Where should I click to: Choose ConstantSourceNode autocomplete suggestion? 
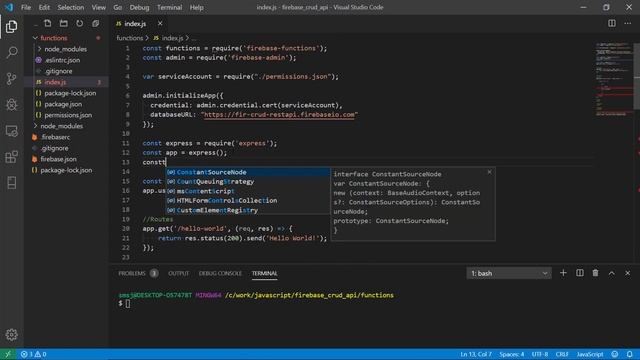point(248,172)
